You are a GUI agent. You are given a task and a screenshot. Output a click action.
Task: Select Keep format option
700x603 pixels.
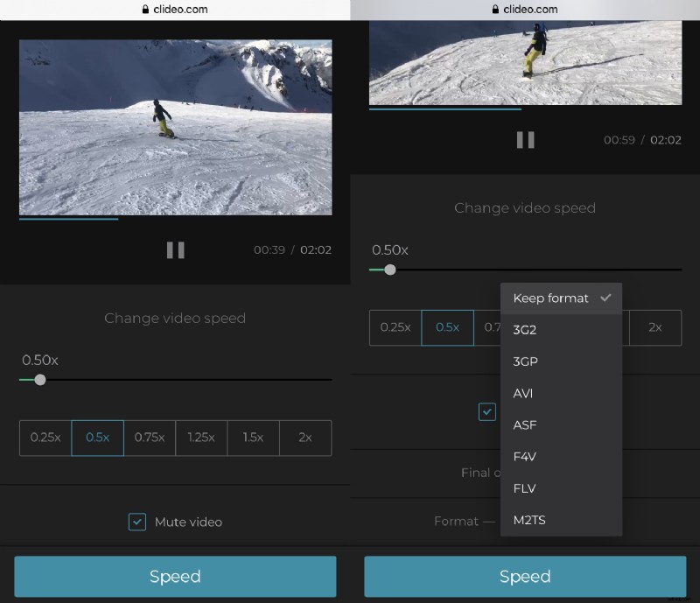[550, 298]
